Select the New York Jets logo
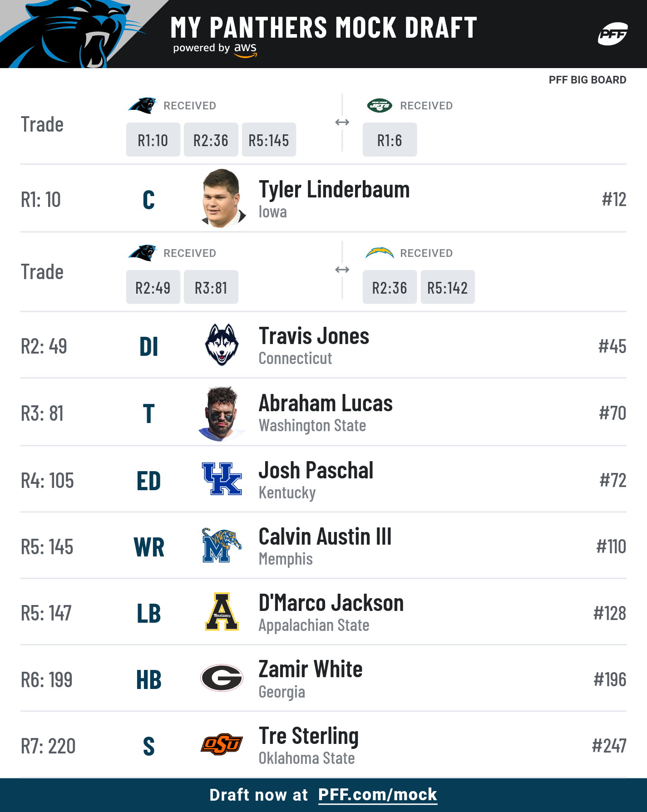 (380, 106)
